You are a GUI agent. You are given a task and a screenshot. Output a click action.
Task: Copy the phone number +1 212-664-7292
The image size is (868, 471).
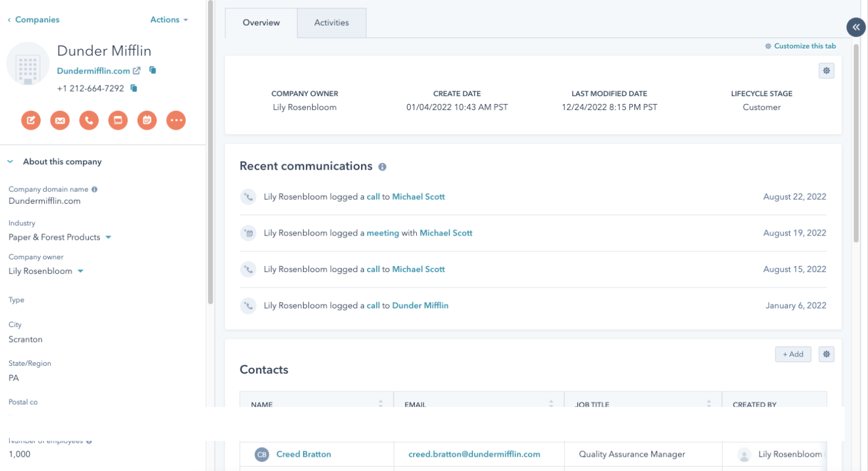point(134,88)
